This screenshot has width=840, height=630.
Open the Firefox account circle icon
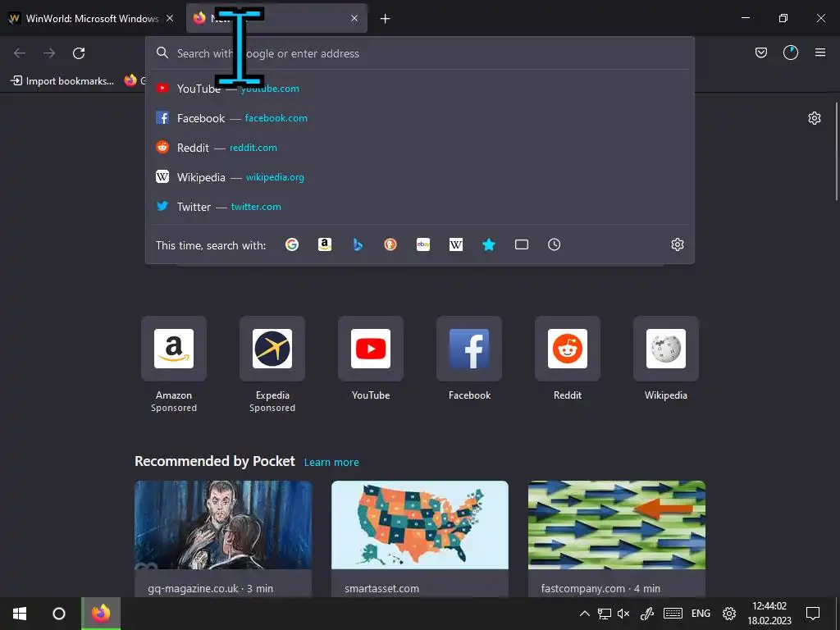pyautogui.click(x=791, y=52)
